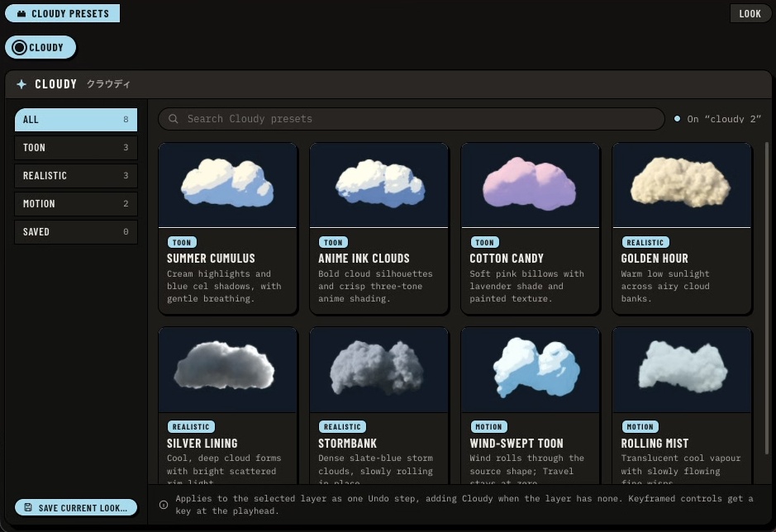Click the "Bold cloud silhouettes" description
This screenshot has width=776, height=532.
375,286
